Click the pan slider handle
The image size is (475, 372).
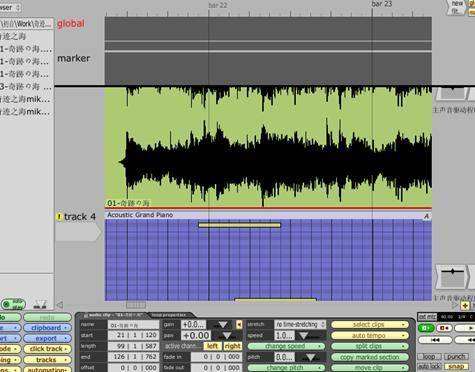227,336
